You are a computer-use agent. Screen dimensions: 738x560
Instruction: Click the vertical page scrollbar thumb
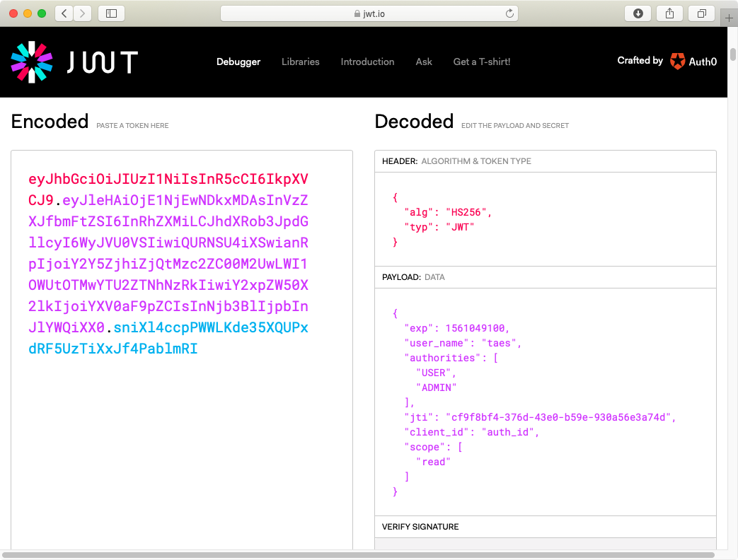coord(733,54)
